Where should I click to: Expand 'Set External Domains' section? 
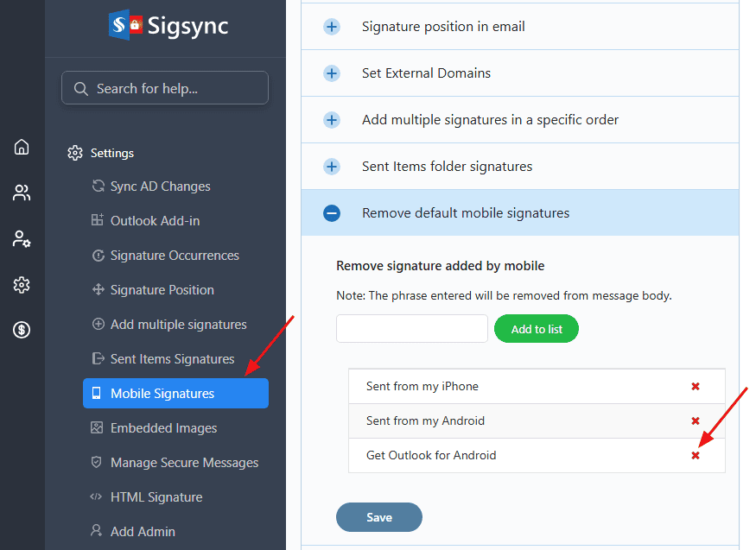click(x=332, y=73)
